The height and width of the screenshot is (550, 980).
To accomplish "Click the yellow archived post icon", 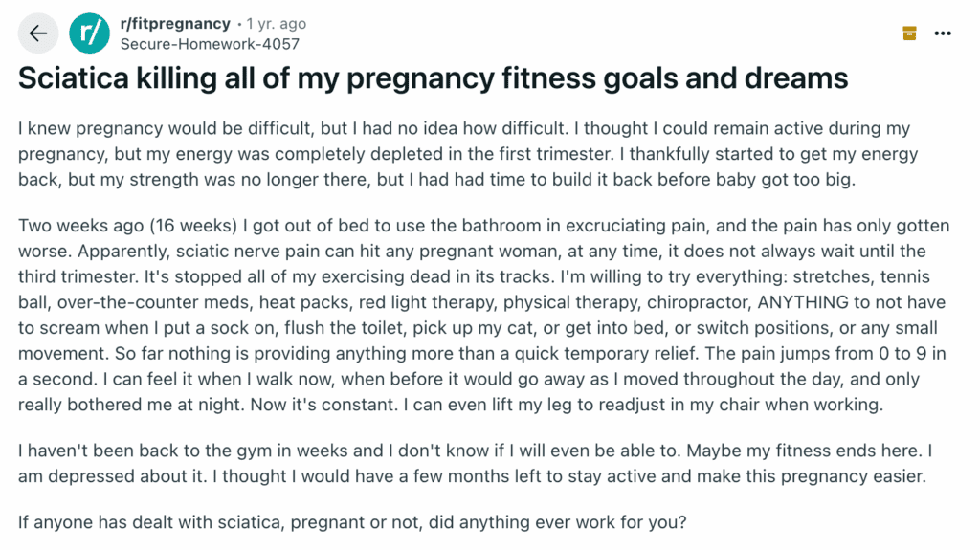I will [909, 33].
